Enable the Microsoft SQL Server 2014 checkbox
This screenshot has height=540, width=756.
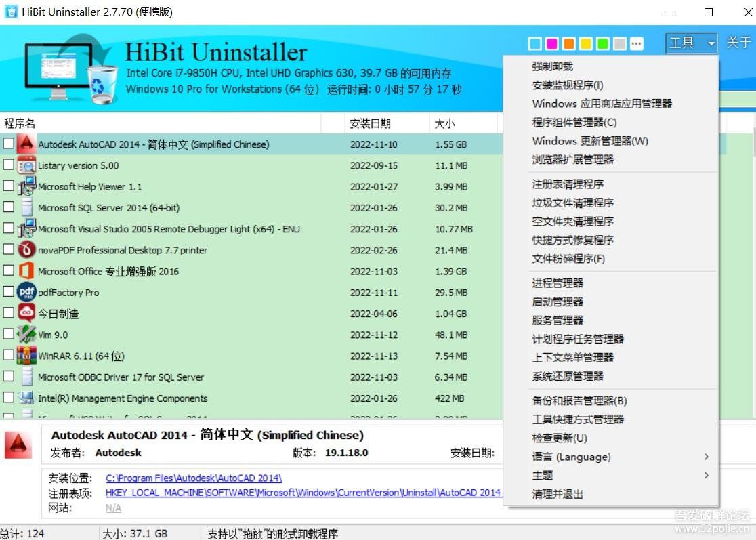[x=8, y=207]
